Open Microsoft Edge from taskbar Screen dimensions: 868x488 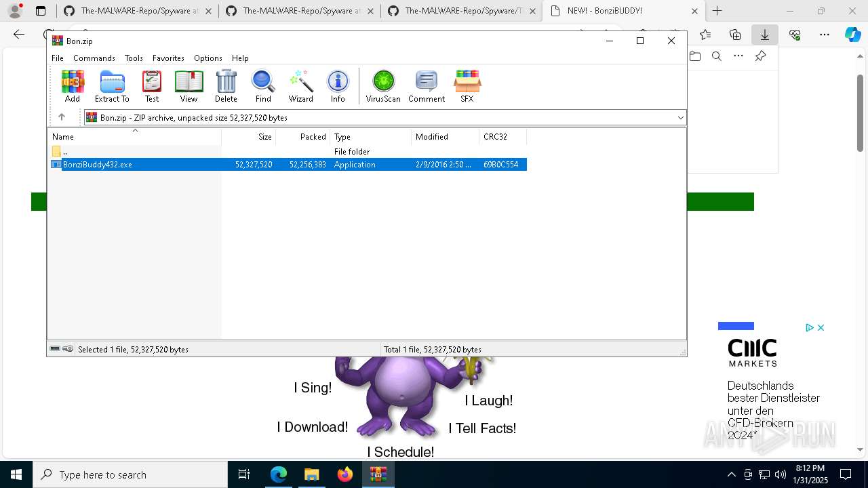(x=279, y=474)
